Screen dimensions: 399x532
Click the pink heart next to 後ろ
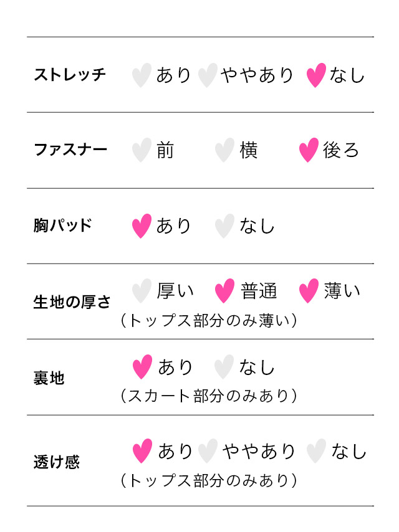tap(309, 150)
